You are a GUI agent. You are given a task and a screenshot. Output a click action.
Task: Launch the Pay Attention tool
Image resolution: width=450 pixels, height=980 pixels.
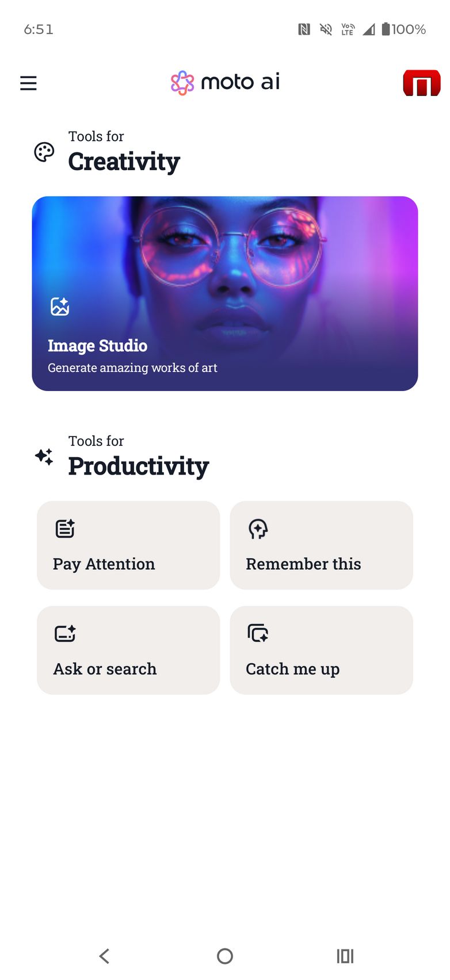click(128, 545)
